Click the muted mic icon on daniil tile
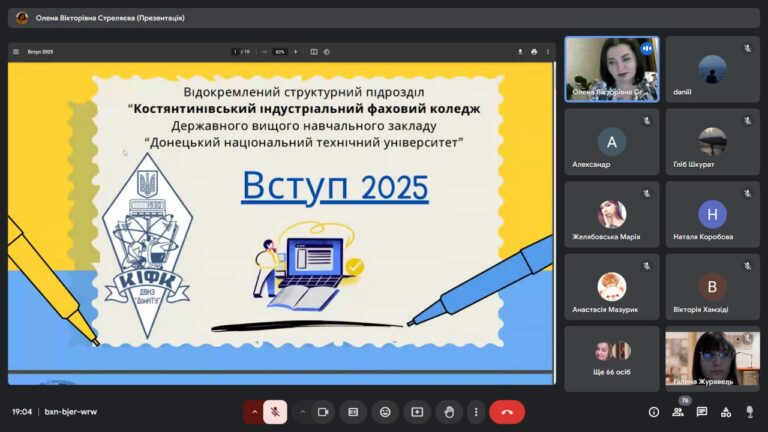The height and width of the screenshot is (432, 768). (x=747, y=48)
